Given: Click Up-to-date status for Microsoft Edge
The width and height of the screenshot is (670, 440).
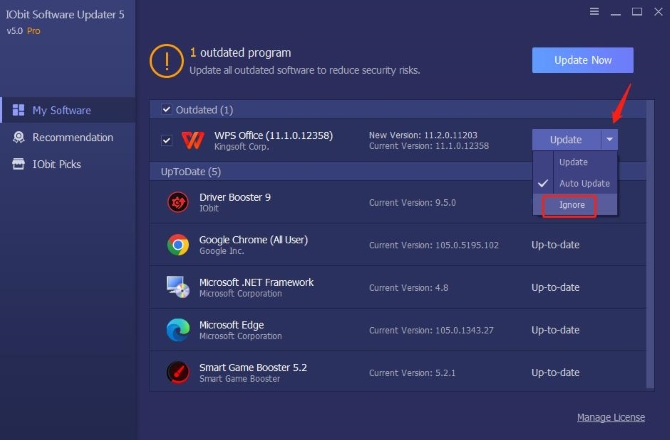Looking at the screenshot, I should 555,330.
